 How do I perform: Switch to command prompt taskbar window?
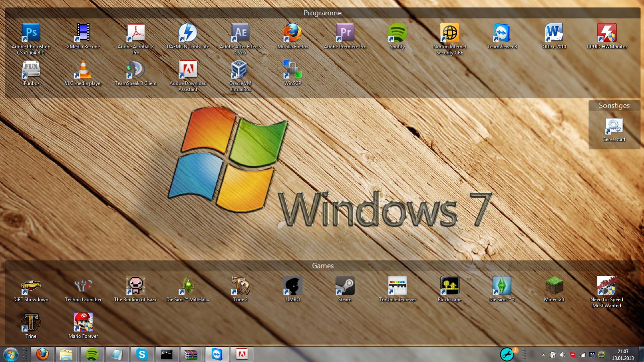[x=167, y=354]
